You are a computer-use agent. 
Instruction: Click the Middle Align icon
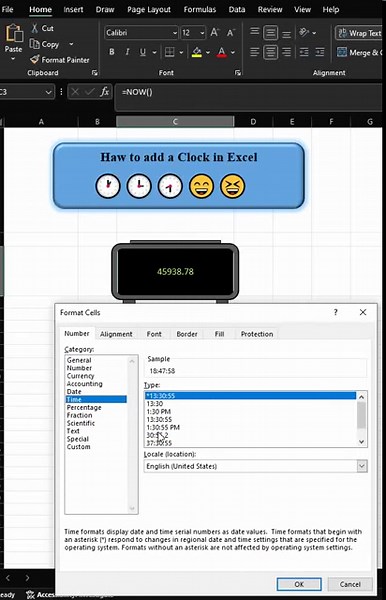tap(270, 33)
